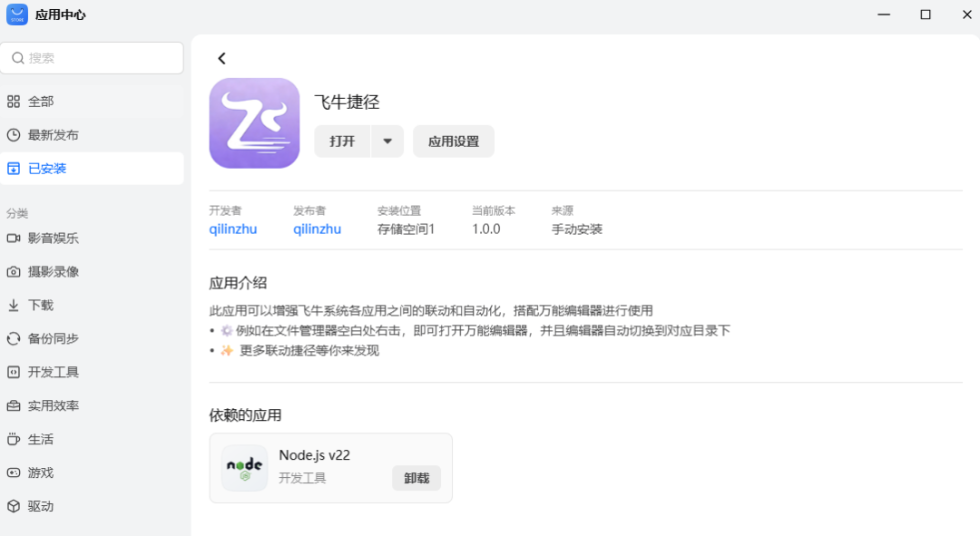
Task: Click the Node.js v22 dependency card title
Action: [x=314, y=455]
